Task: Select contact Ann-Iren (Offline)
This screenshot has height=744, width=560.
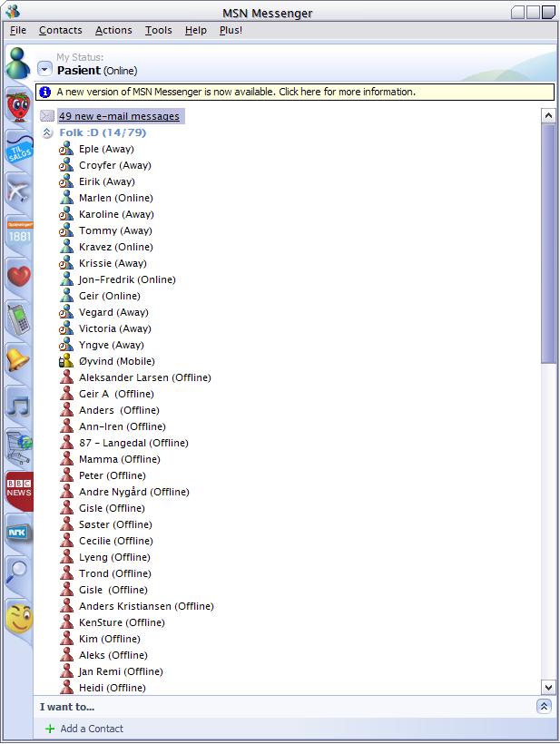Action: (x=123, y=426)
